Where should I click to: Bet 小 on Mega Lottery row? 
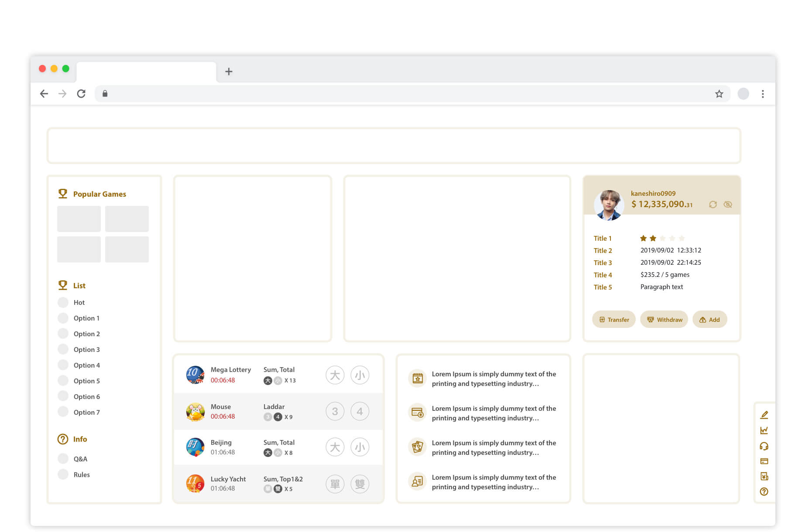pyautogui.click(x=360, y=375)
